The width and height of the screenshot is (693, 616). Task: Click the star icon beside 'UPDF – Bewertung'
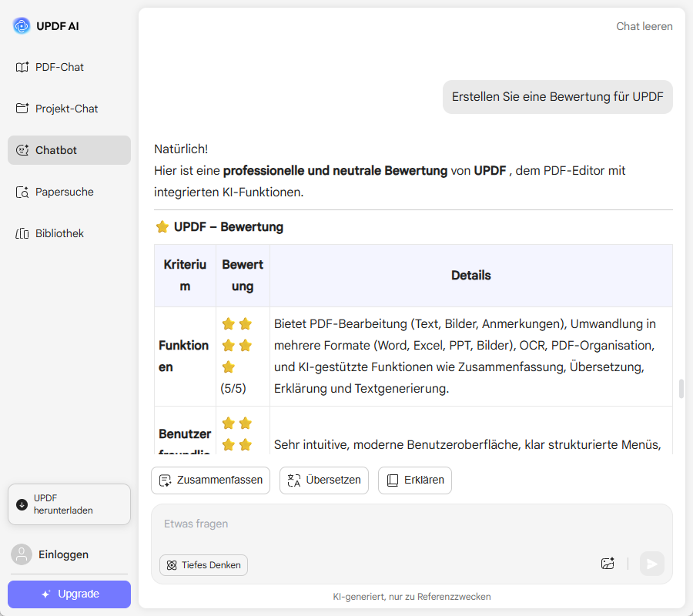pos(162,227)
